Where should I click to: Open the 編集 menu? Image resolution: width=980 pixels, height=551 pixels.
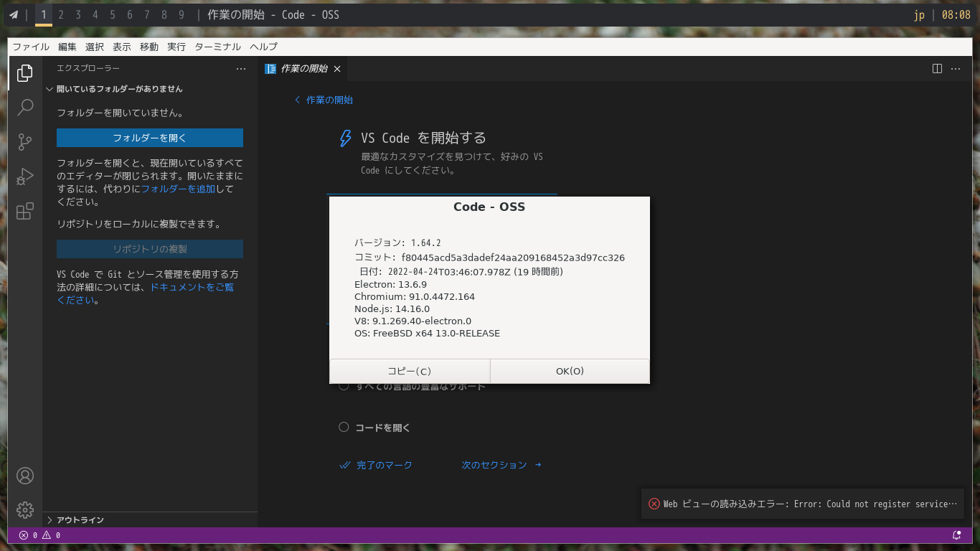67,47
